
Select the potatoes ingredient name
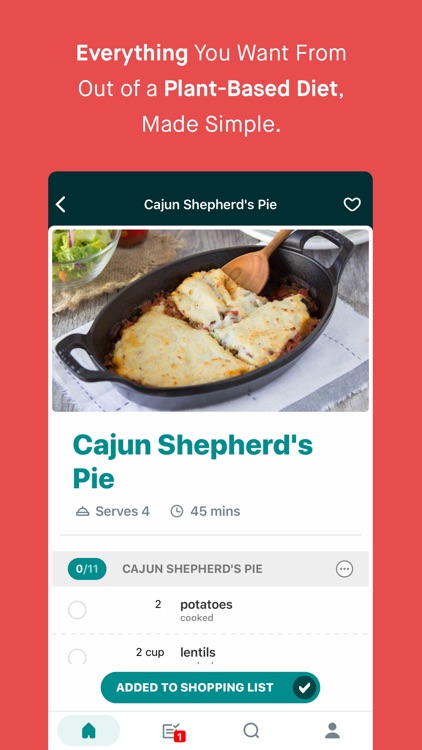pyautogui.click(x=206, y=605)
